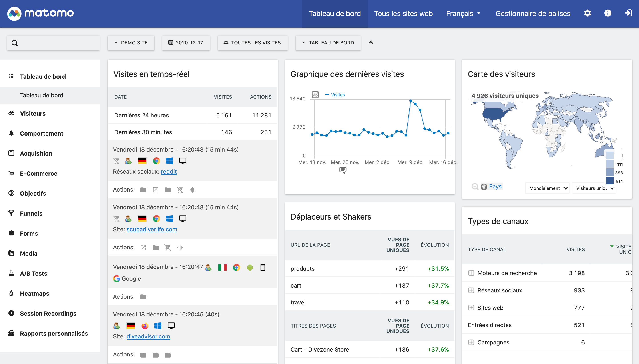Image resolution: width=639 pixels, height=364 pixels.
Task: Click the search magnifier icon
Action: pyautogui.click(x=15, y=43)
